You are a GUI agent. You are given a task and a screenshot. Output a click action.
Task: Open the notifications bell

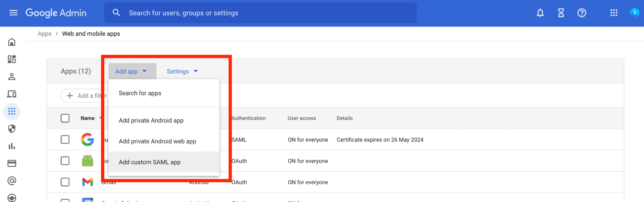(540, 13)
